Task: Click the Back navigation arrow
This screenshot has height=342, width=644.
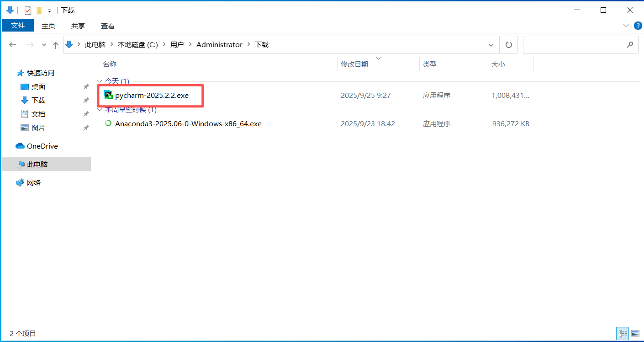Action: (13, 45)
